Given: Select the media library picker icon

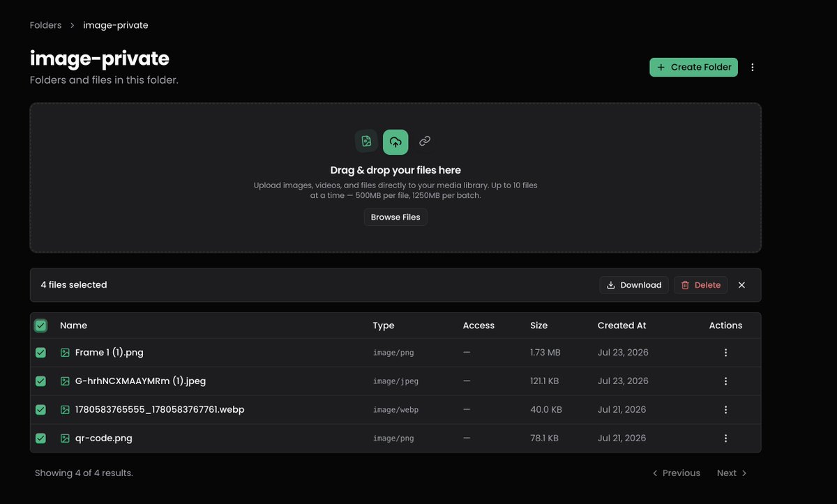Looking at the screenshot, I should pos(366,142).
